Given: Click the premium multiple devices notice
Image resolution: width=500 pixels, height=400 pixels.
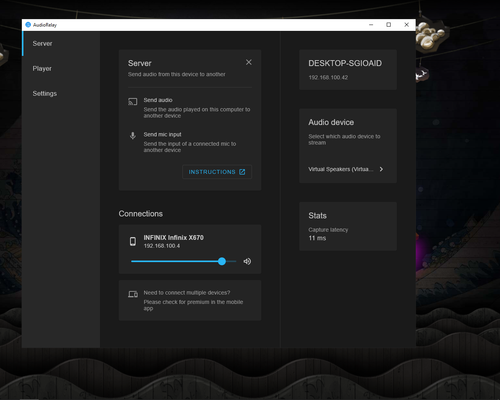Looking at the screenshot, I should click(x=190, y=300).
